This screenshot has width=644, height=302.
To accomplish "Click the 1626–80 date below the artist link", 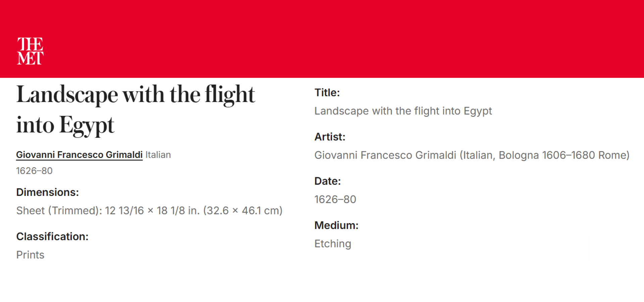I will tap(34, 171).
